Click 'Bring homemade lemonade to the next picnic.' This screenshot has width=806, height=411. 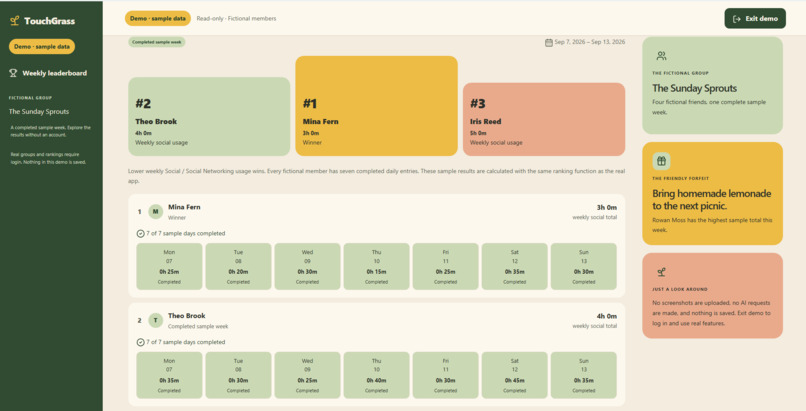tap(711, 200)
